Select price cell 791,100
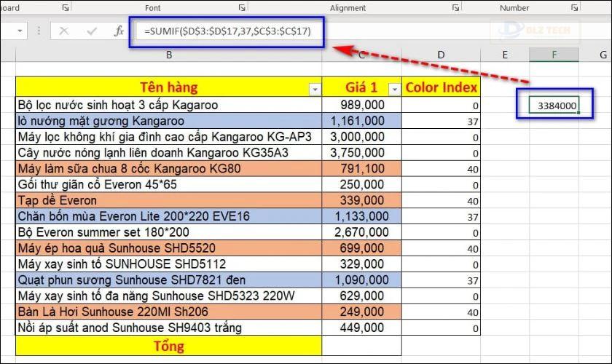612x364 pixels. coord(362,169)
